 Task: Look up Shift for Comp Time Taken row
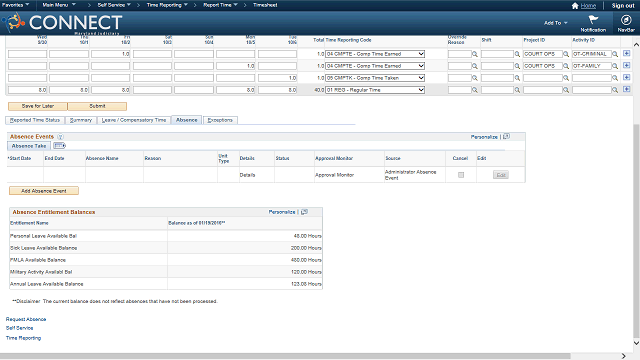pyautogui.click(x=517, y=78)
